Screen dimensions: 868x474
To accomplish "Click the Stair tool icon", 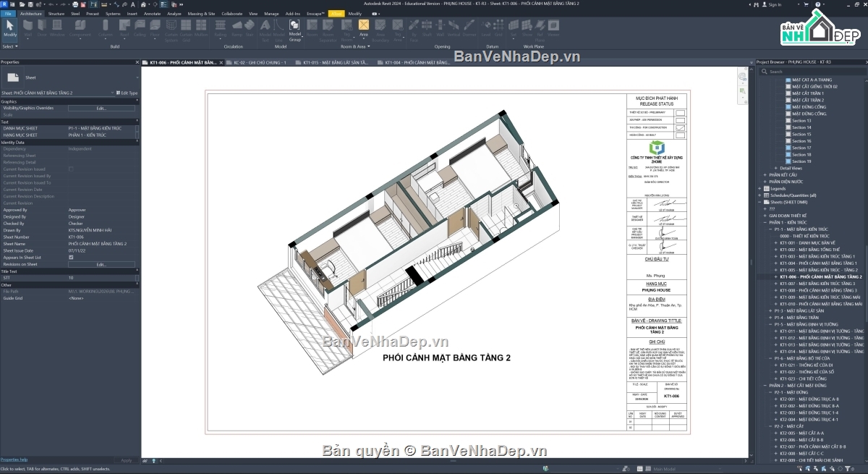I will click(x=250, y=25).
